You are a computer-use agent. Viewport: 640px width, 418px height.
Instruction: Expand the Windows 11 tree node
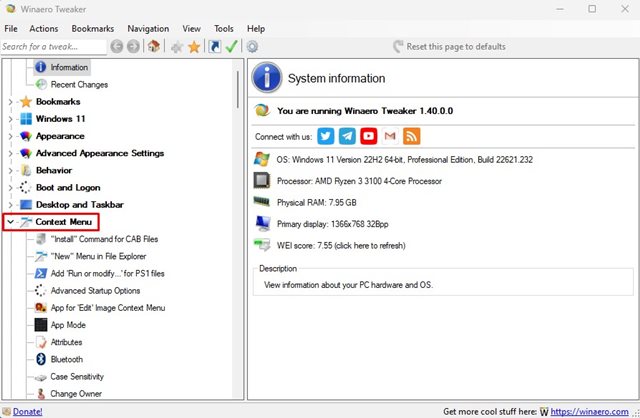(x=11, y=119)
